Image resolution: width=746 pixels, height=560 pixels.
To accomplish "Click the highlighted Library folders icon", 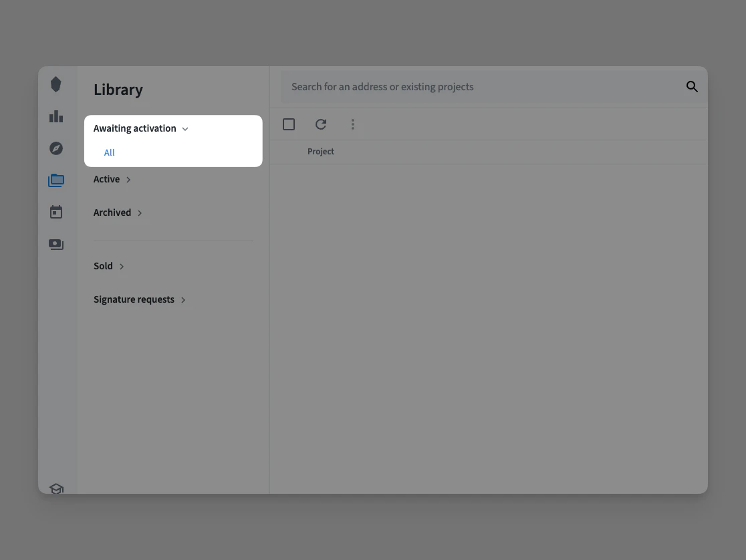I will [x=55, y=180].
